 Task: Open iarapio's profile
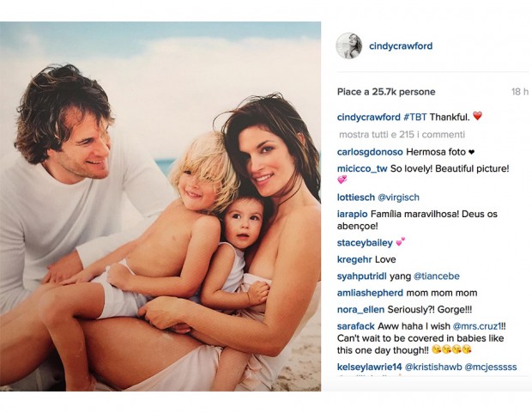(352, 215)
